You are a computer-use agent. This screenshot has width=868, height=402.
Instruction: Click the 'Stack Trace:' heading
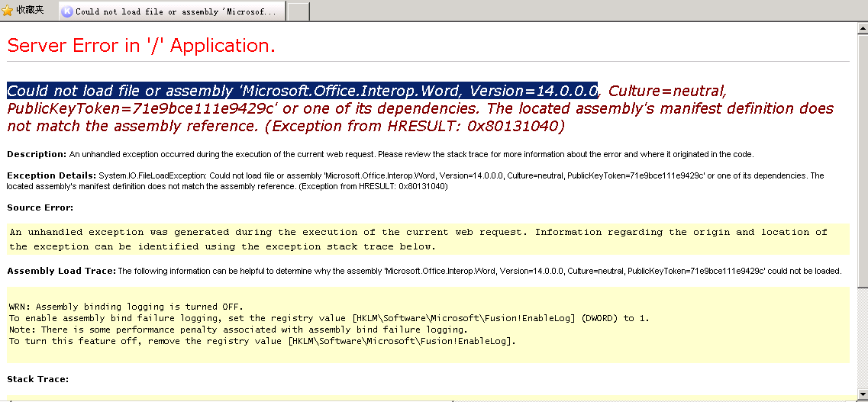point(38,379)
